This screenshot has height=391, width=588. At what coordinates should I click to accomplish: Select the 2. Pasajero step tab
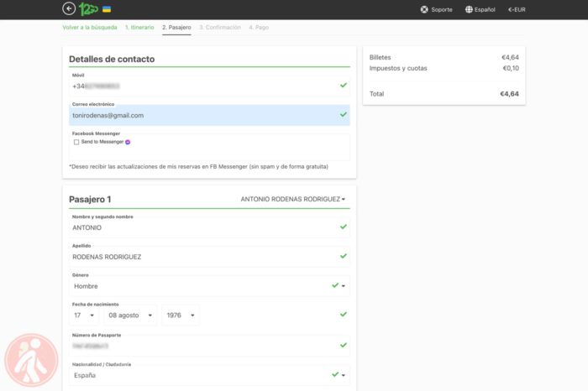(x=176, y=28)
